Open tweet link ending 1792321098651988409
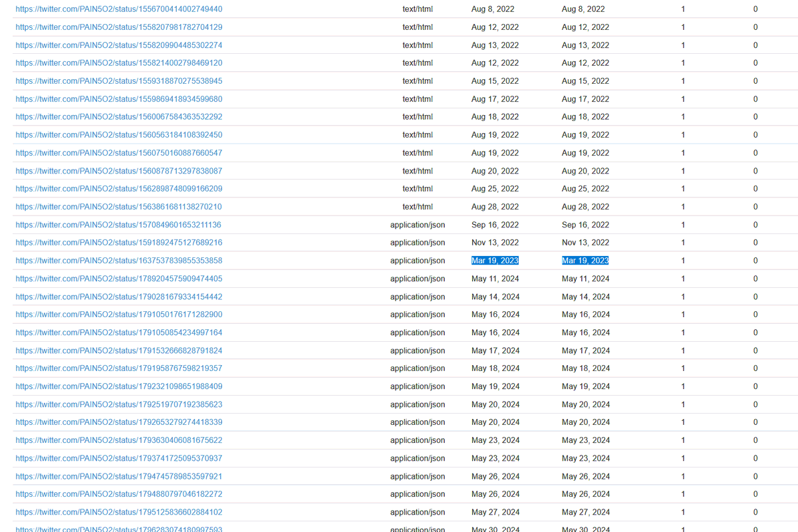This screenshot has width=798, height=532. 119,386
